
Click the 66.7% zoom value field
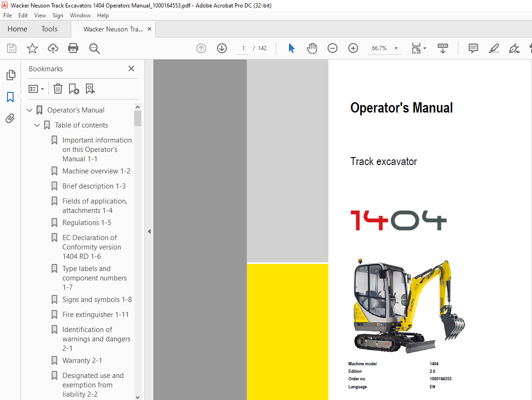tap(380, 48)
